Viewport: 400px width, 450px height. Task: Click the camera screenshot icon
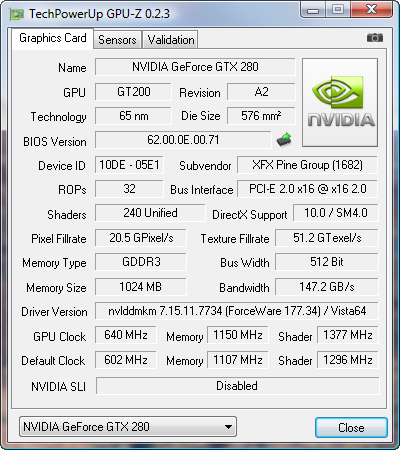[375, 38]
